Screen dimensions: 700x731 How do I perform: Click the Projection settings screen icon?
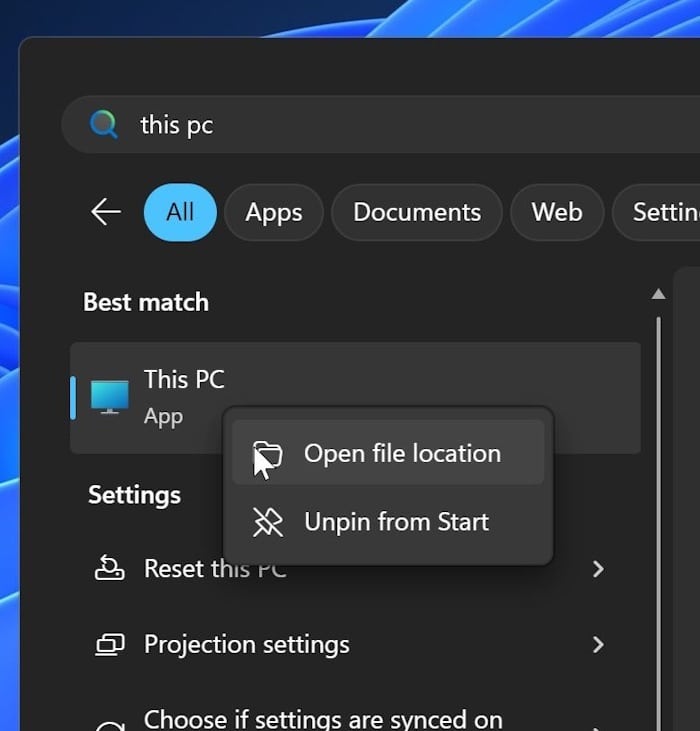click(x=109, y=645)
